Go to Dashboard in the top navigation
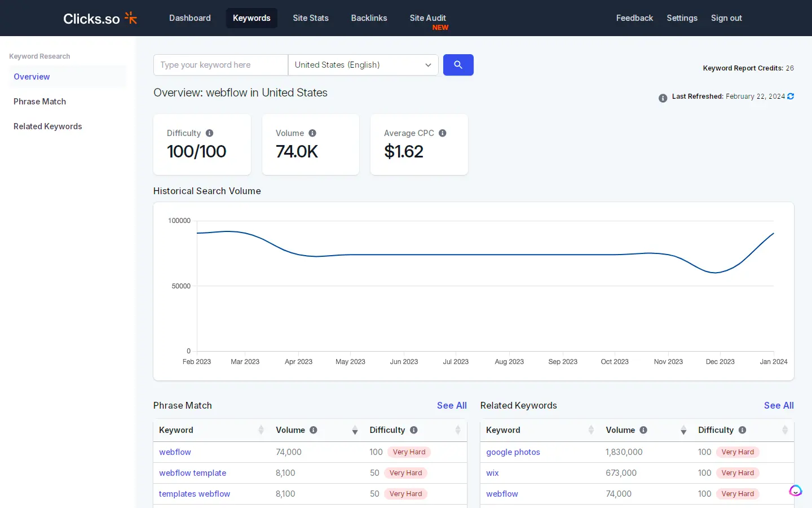Viewport: 812px width, 508px height. 190,18
